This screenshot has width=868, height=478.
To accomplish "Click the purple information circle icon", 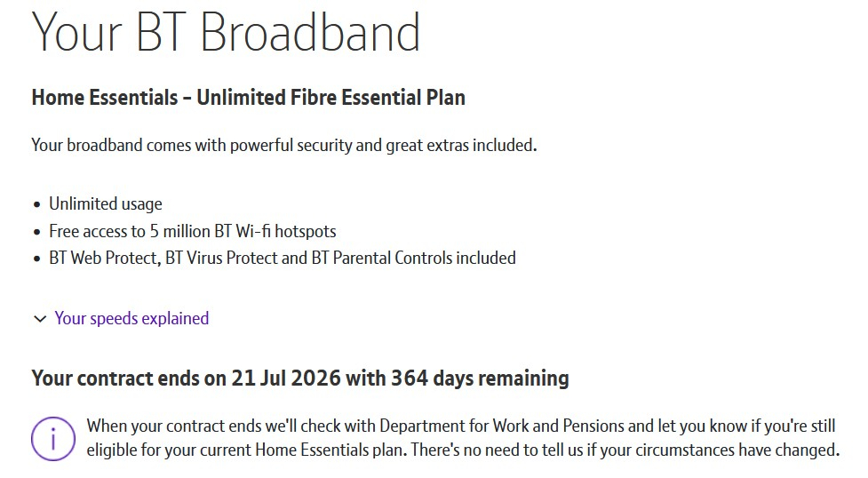I will (53, 439).
